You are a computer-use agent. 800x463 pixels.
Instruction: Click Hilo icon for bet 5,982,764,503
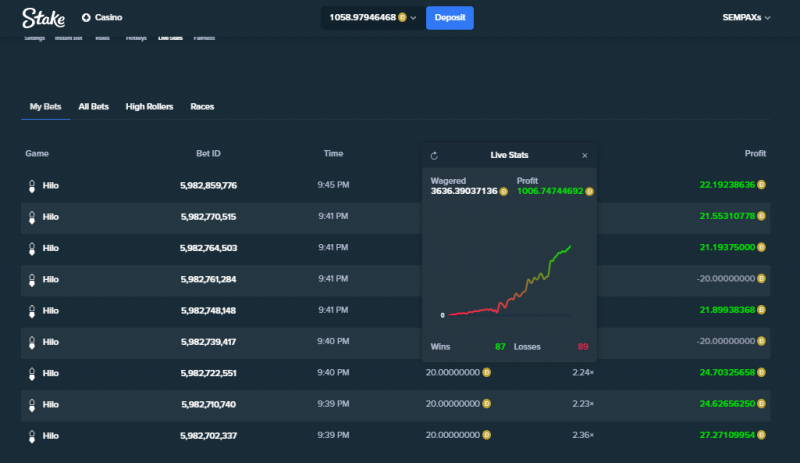tap(32, 249)
